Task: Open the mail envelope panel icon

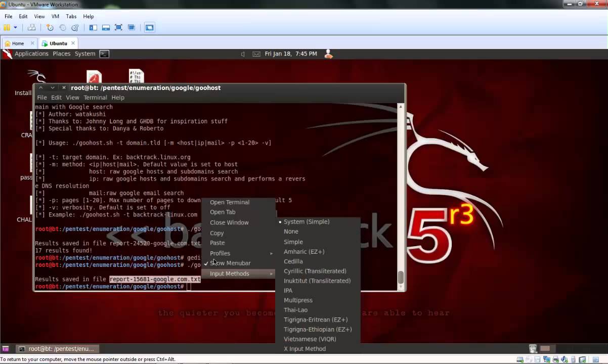Action: pos(256,54)
